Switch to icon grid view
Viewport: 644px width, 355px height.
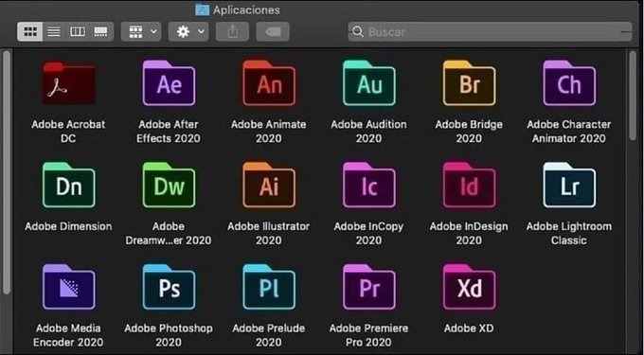pos(30,31)
